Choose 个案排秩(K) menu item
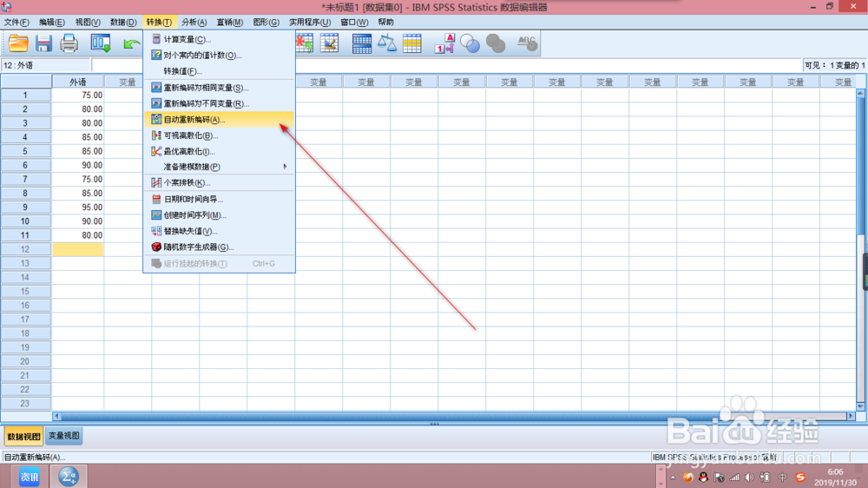 220,183
